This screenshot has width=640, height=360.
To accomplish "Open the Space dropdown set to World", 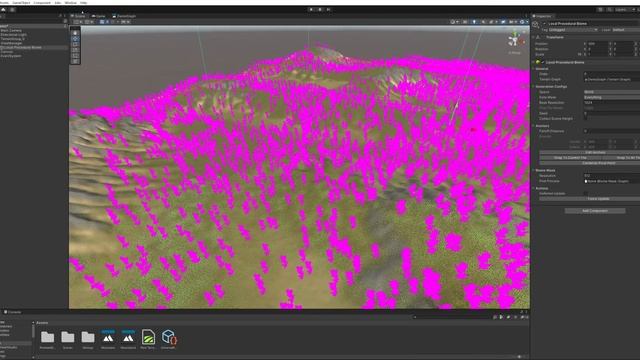I will coord(612,92).
